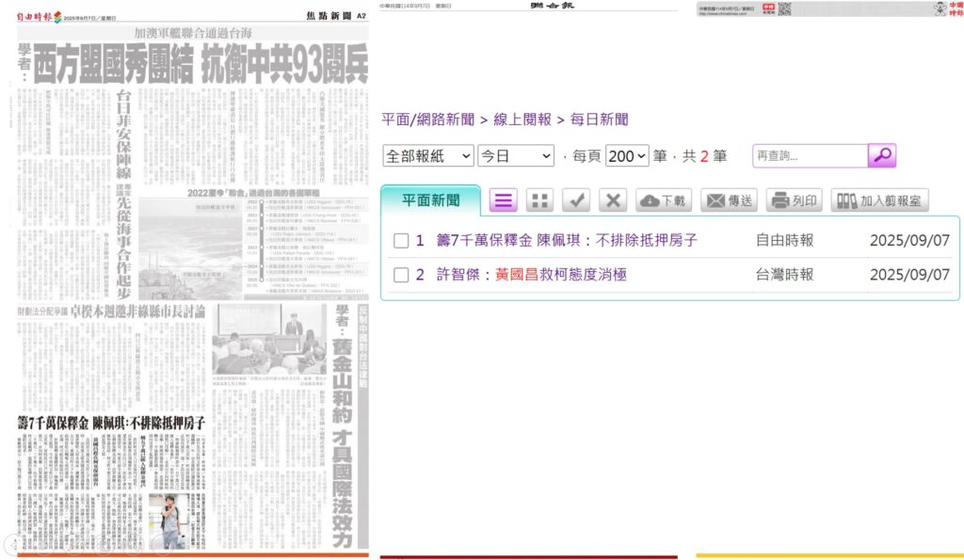
Task: Click the select-all checkmark icon
Action: click(576, 200)
